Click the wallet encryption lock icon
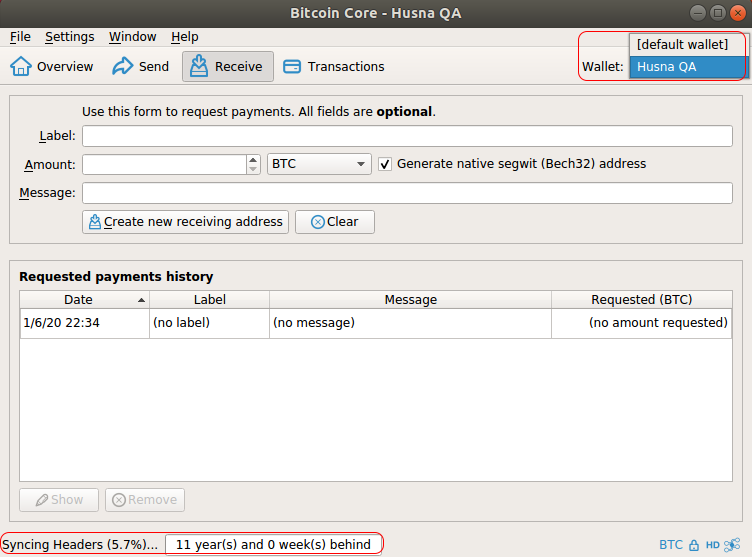 [x=694, y=545]
